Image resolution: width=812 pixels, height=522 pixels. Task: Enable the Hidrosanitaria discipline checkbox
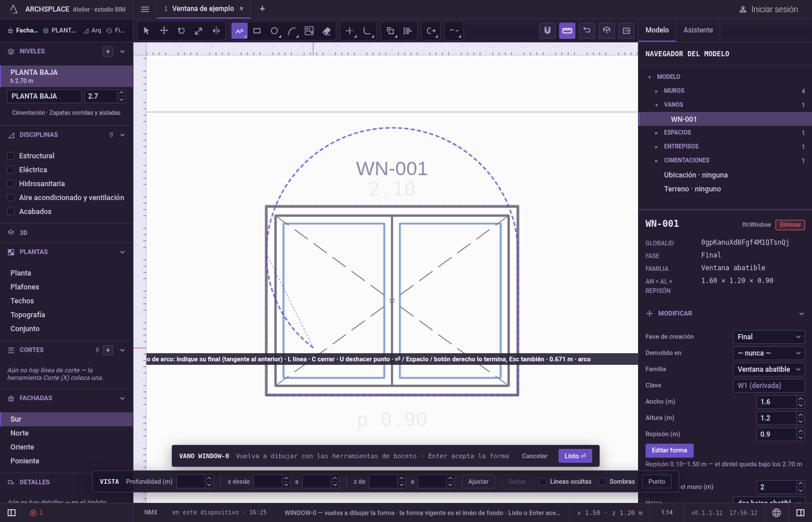10,184
